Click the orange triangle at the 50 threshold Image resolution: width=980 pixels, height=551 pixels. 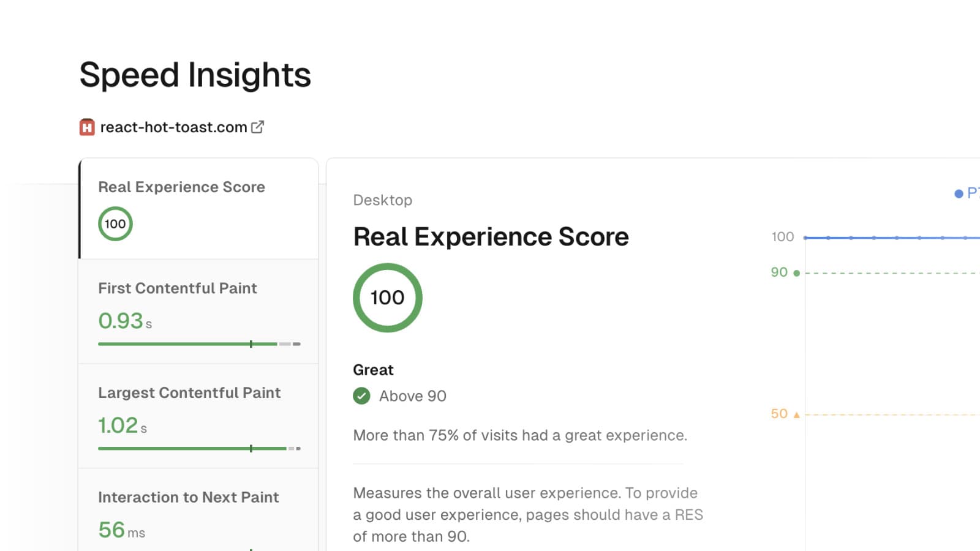[796, 415]
